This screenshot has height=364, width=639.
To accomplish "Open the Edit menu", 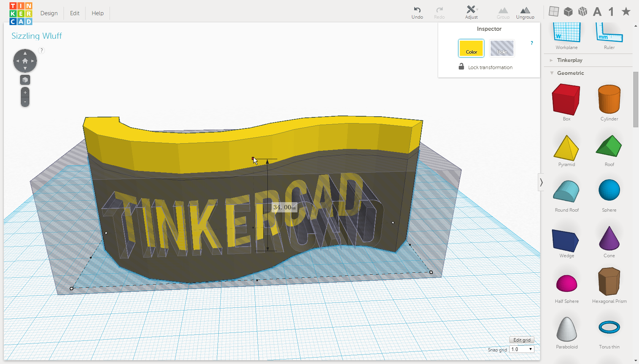I will [74, 13].
